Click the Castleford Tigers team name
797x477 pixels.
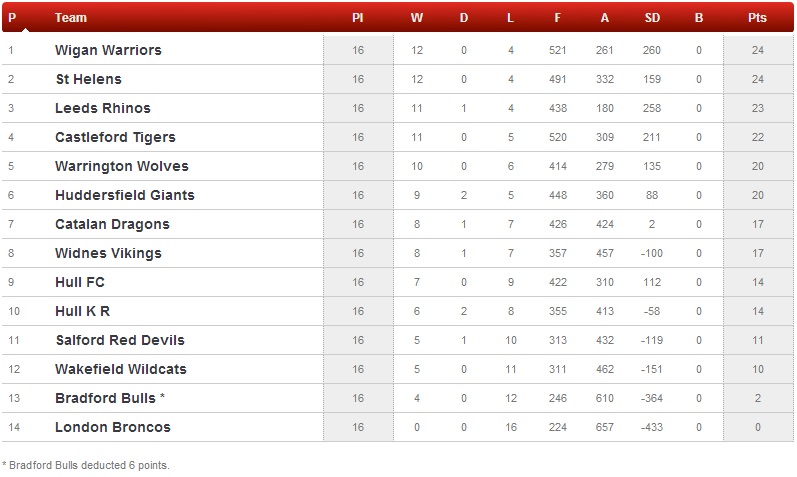(115, 137)
